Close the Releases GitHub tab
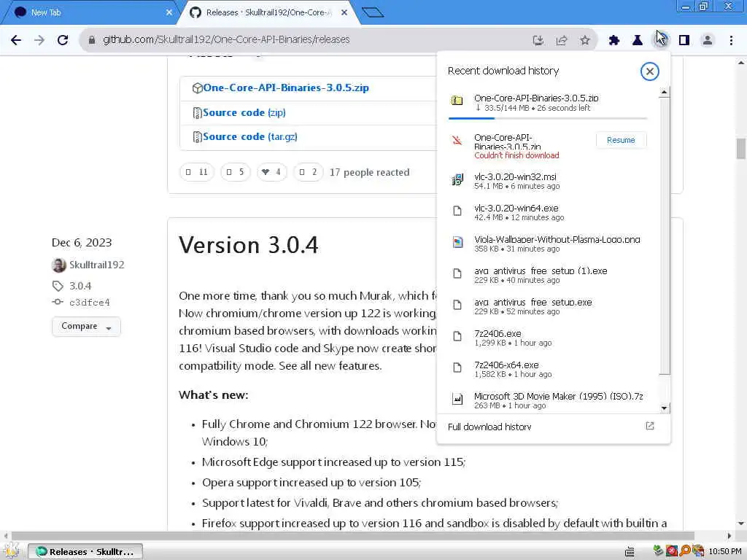747x560 pixels. [x=344, y=12]
